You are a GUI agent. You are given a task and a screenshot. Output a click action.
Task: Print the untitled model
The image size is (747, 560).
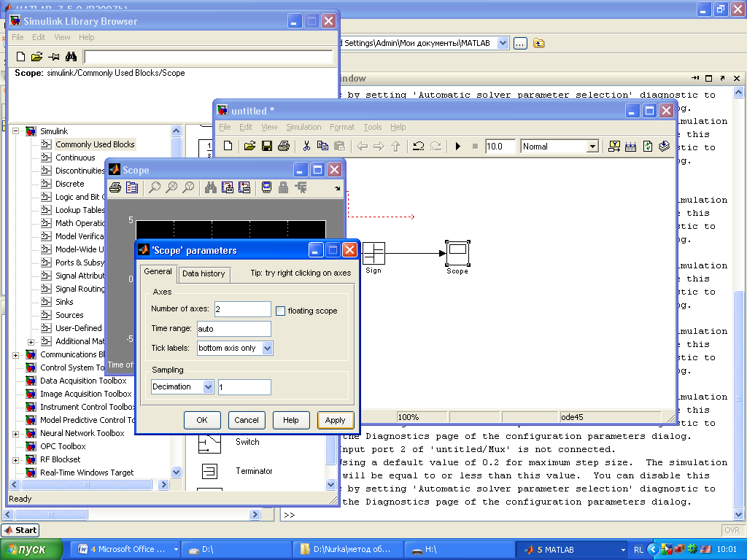(x=284, y=146)
